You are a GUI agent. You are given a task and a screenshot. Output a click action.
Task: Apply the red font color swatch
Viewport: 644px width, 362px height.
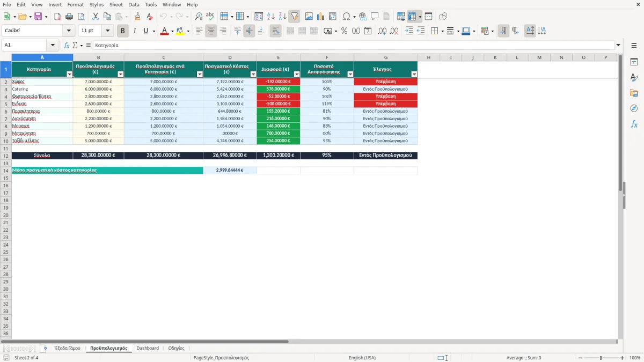[164, 31]
